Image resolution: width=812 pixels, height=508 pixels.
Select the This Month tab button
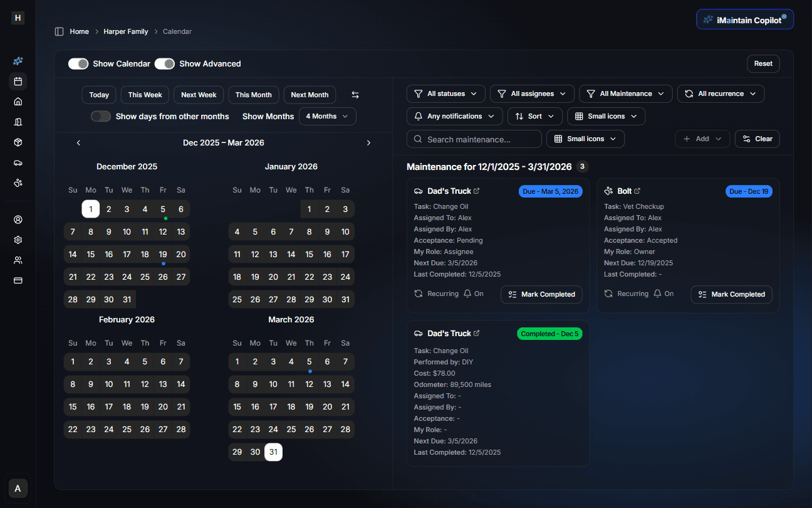[x=254, y=95]
